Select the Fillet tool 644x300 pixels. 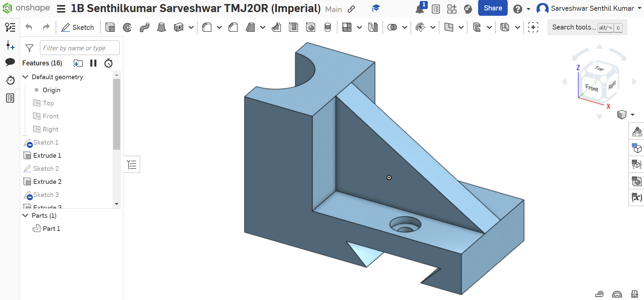click(207, 27)
